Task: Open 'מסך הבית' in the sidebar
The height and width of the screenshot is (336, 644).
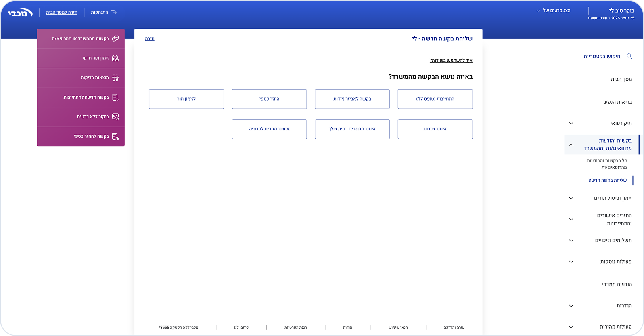Action: point(621,79)
